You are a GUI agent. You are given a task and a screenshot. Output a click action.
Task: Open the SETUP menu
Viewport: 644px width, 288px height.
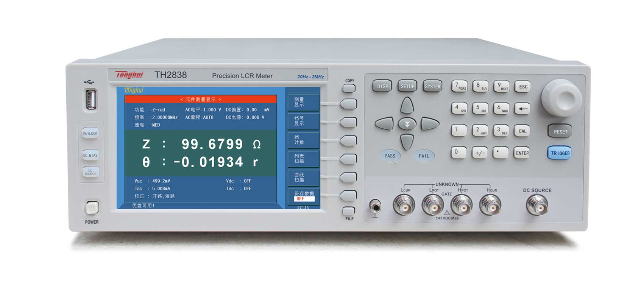click(407, 86)
